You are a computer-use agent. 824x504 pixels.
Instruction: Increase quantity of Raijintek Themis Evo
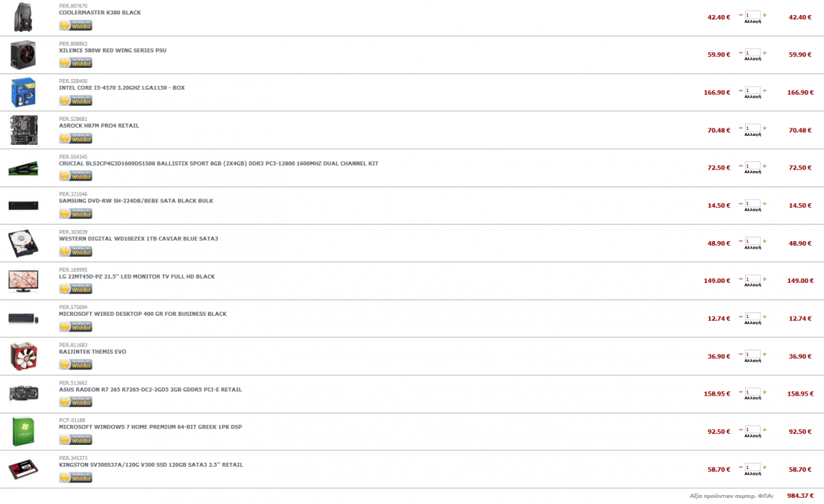pos(764,354)
